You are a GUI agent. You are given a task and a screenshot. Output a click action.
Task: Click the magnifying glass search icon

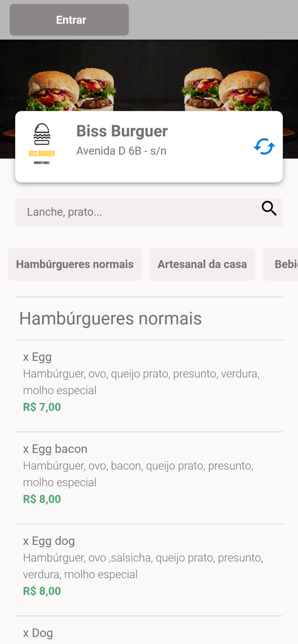coord(269,209)
